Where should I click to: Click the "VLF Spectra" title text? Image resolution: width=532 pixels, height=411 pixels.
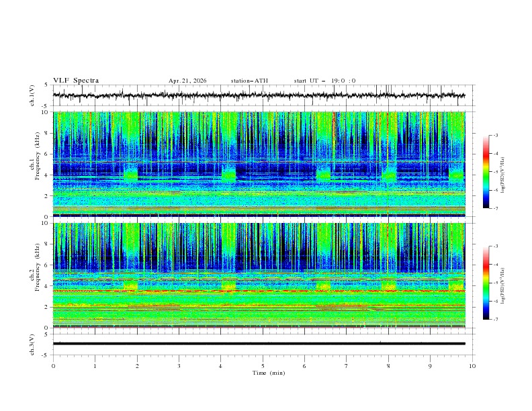(76, 81)
